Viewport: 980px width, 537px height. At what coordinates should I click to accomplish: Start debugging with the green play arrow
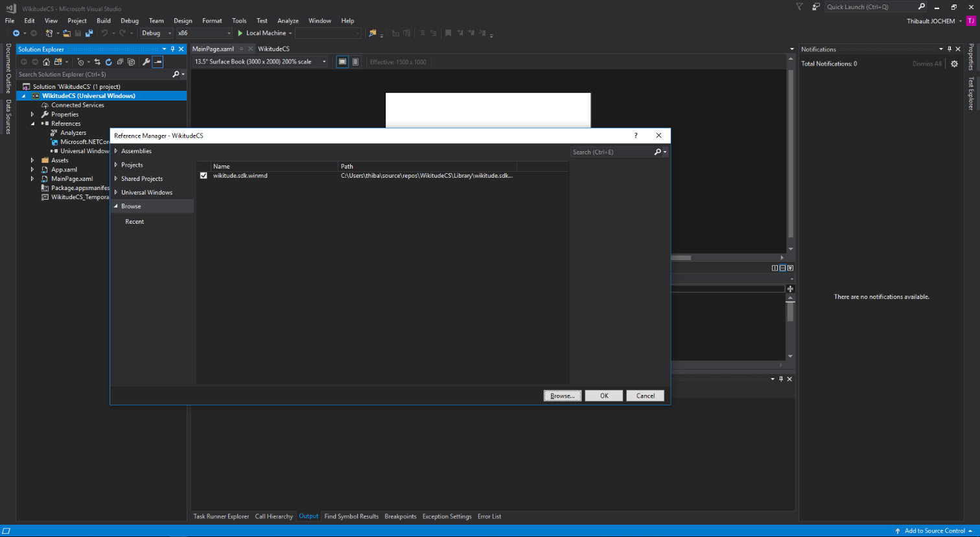coord(240,33)
